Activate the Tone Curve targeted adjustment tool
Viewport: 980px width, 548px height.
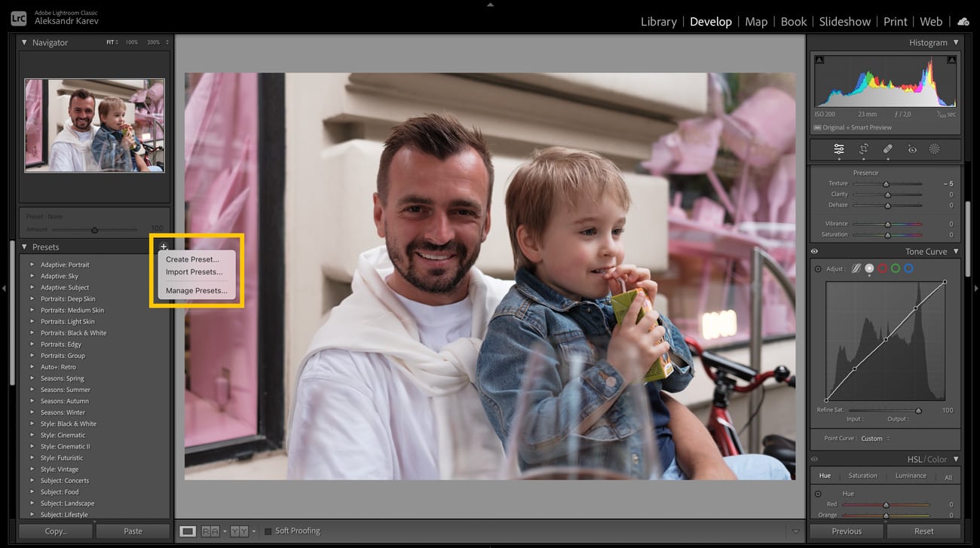click(x=818, y=269)
